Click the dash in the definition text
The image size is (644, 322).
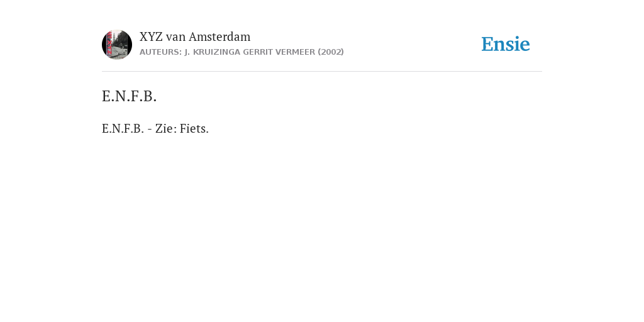click(150, 129)
